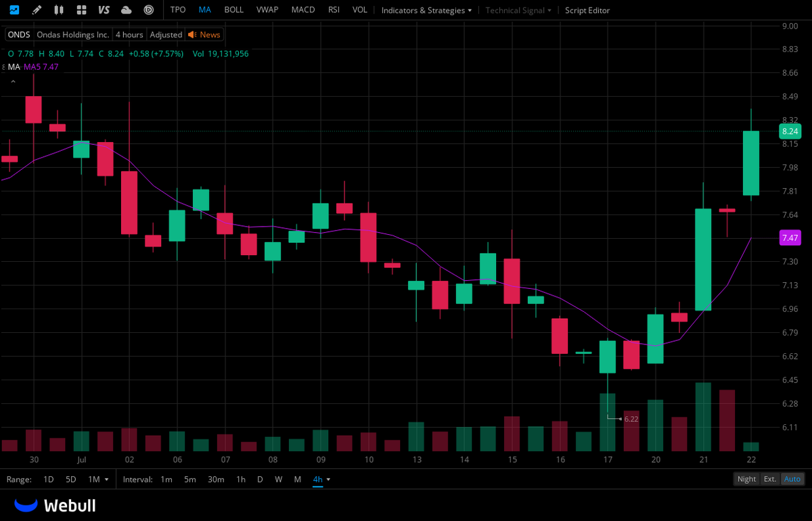
Task: Switch to Night session mode
Action: click(x=747, y=479)
